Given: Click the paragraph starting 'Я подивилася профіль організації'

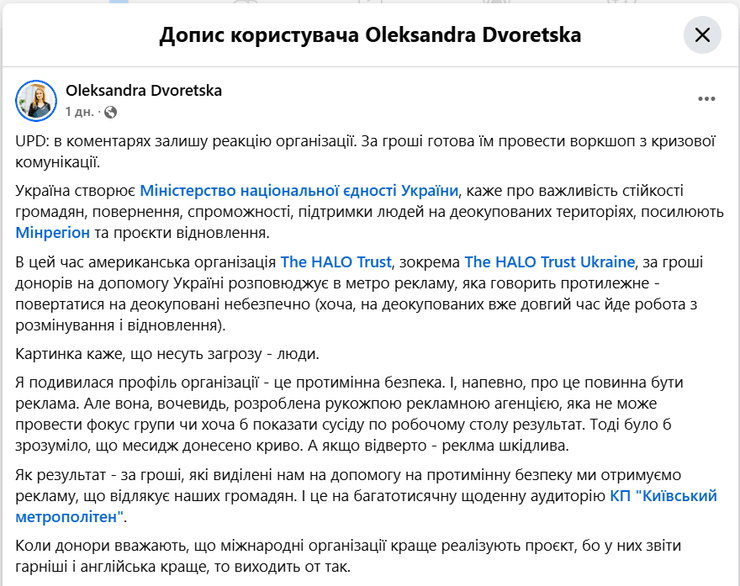Looking at the screenshot, I should click(349, 414).
